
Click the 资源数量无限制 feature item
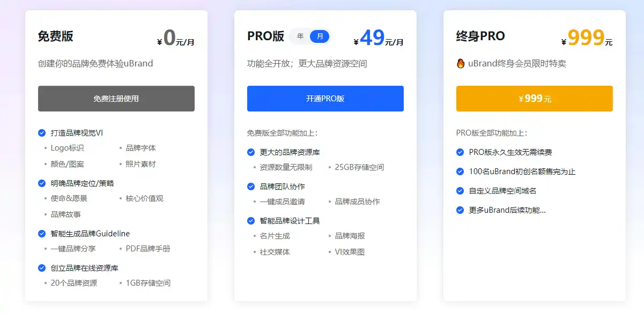286,167
